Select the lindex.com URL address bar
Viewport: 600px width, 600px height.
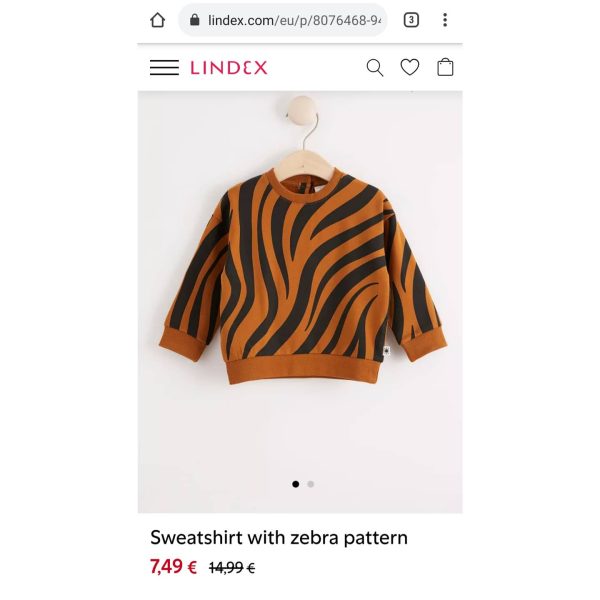click(x=283, y=20)
